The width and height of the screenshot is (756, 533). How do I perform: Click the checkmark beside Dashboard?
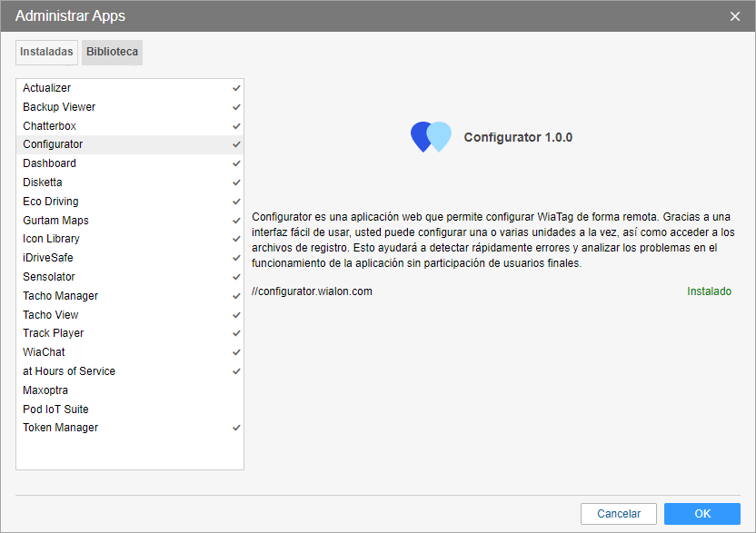236,163
